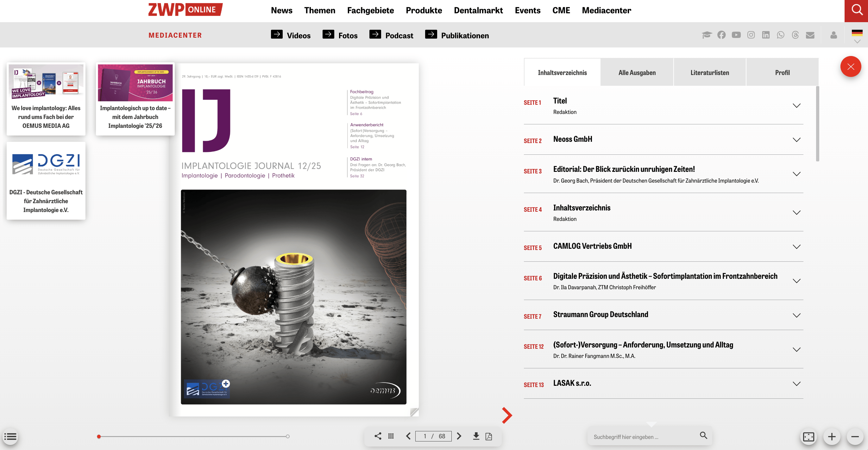Expand the Neoss GmbH entry chevron
868x450 pixels.
(796, 140)
